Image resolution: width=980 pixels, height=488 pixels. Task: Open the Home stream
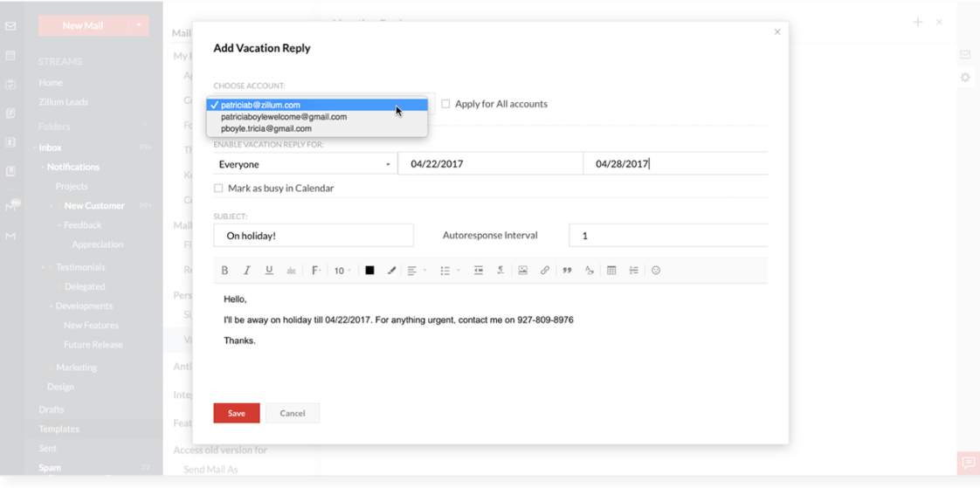51,82
